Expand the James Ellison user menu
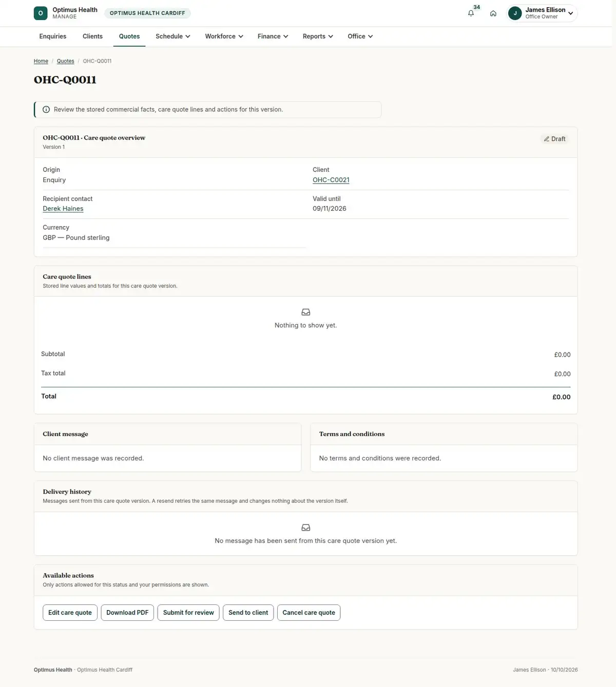The image size is (616, 687). (x=542, y=13)
